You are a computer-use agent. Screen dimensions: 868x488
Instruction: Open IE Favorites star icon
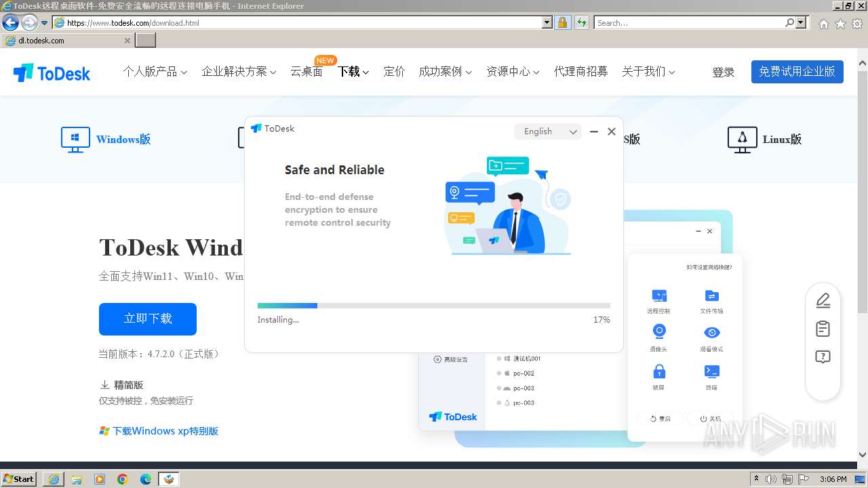click(x=840, y=24)
